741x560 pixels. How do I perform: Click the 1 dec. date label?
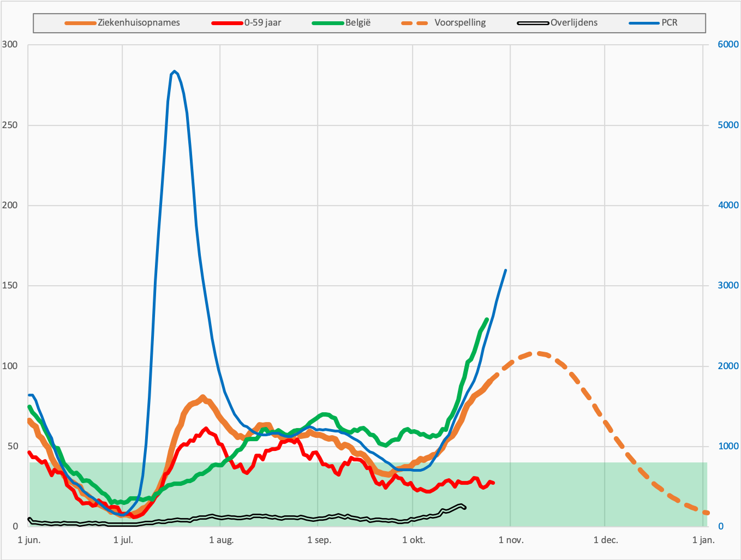(606, 540)
